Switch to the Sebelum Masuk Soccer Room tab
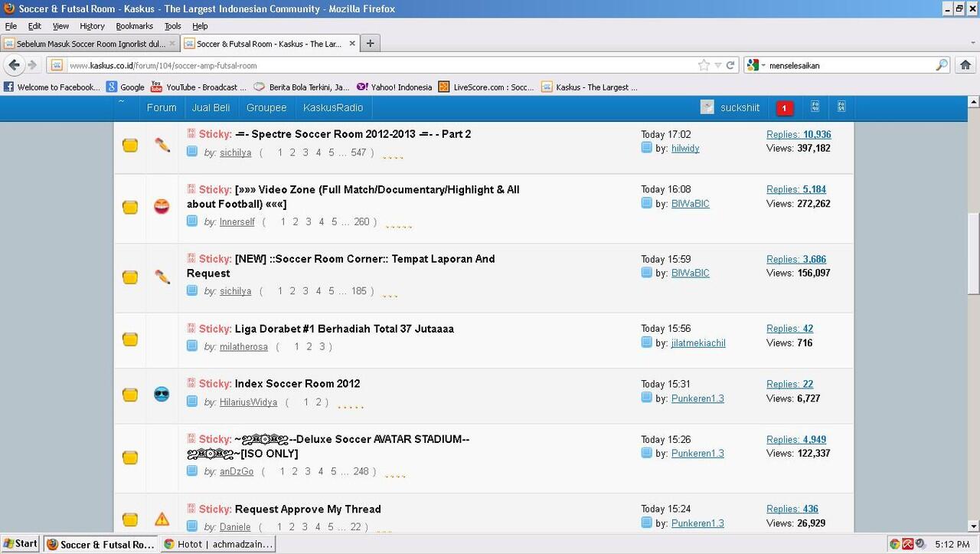Image resolution: width=980 pixels, height=554 pixels. (x=90, y=44)
